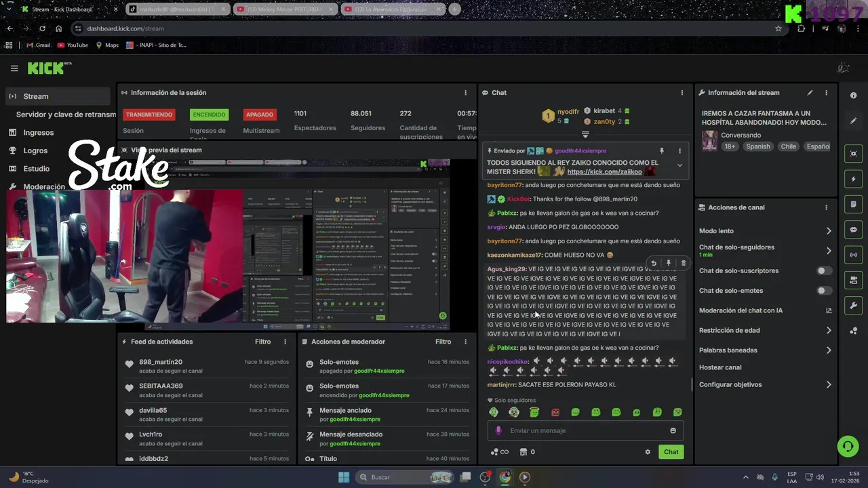Open the Gmail bookmark
The height and width of the screenshot is (488, 868).
pos(38,45)
